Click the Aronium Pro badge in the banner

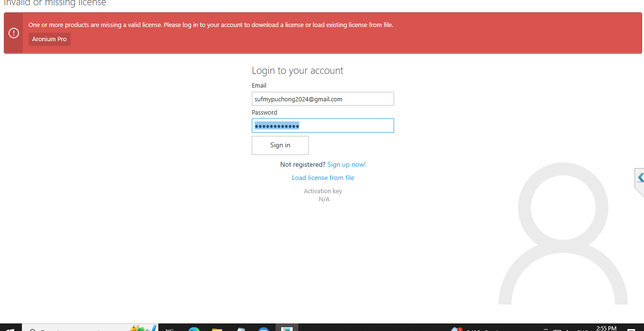[49, 39]
